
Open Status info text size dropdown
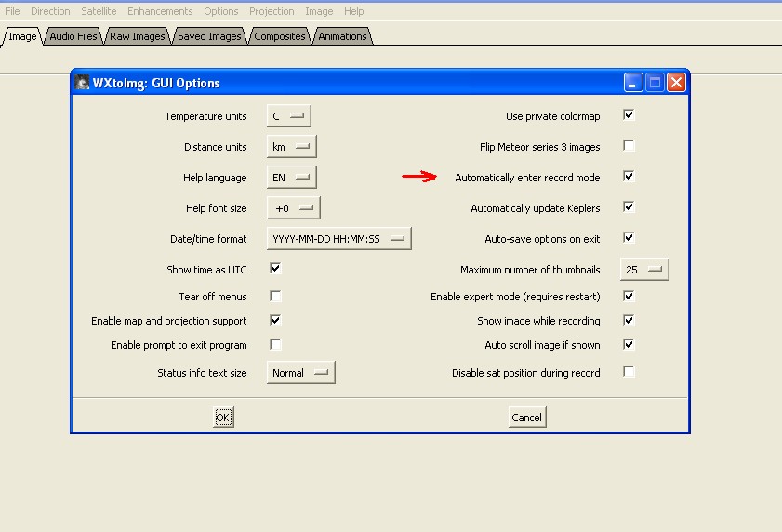tap(300, 373)
